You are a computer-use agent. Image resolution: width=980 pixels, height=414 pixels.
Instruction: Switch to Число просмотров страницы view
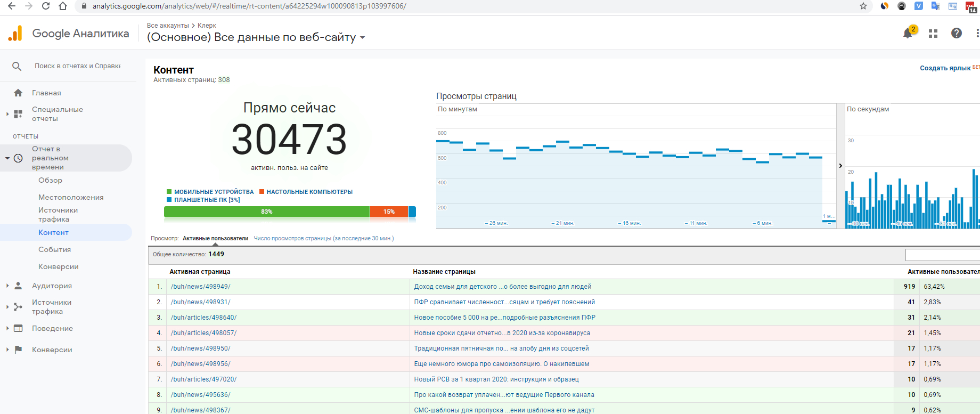click(x=324, y=238)
